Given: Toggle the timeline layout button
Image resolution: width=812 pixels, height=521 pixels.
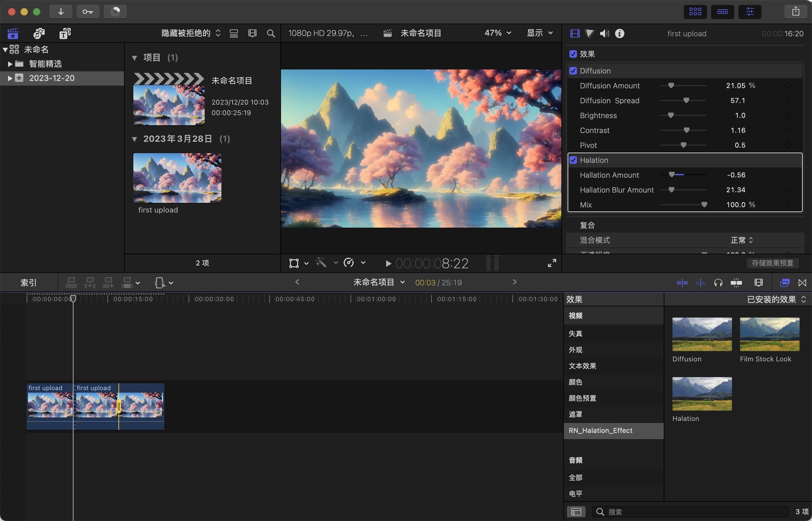Looking at the screenshot, I should (722, 11).
